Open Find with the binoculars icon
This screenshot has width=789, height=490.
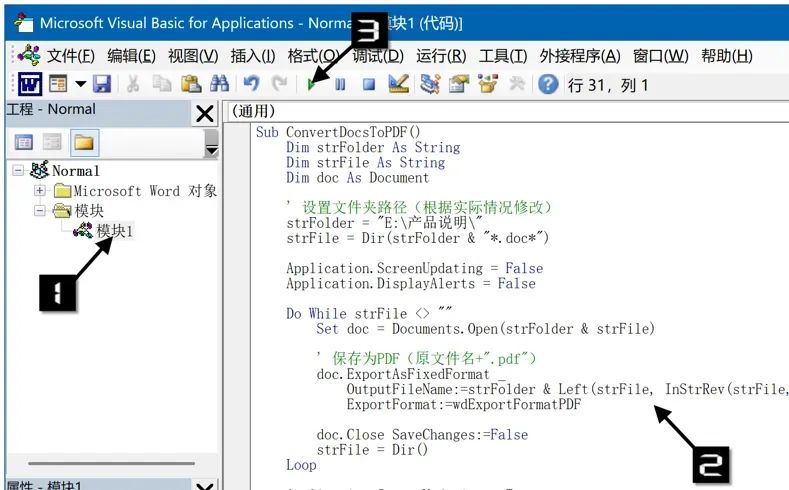219,84
